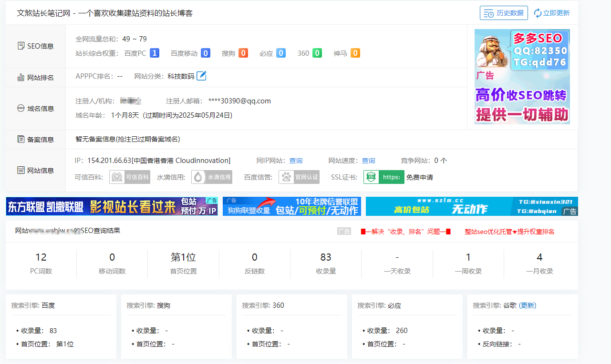Screen dimensions: 611x364
Task: Click 整站seo优化托管 red link
Action: pyautogui.click(x=509, y=232)
